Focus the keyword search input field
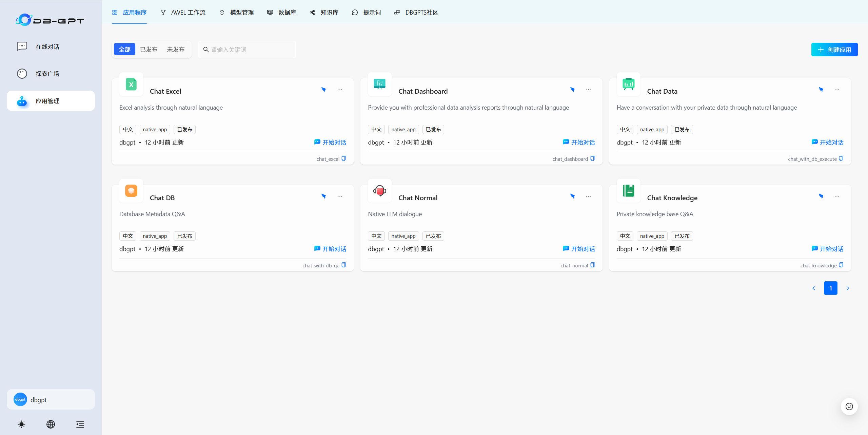Image resolution: width=868 pixels, height=435 pixels. pos(251,50)
